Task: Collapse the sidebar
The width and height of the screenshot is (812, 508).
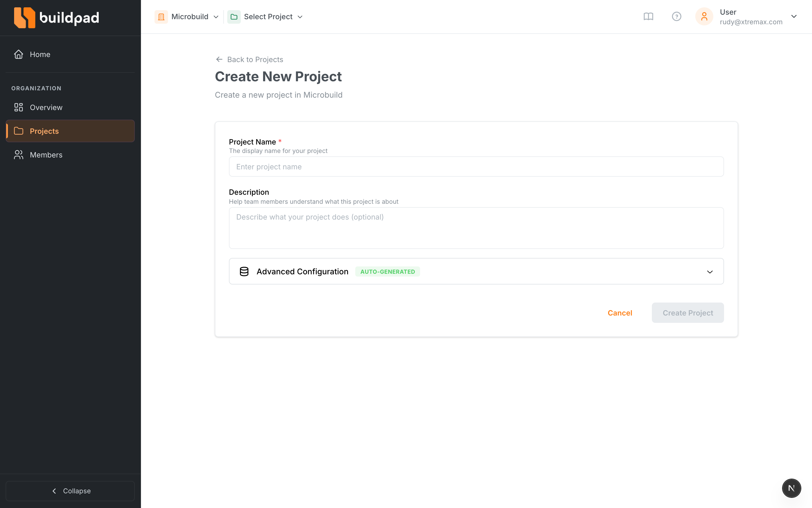Action: tap(70, 491)
